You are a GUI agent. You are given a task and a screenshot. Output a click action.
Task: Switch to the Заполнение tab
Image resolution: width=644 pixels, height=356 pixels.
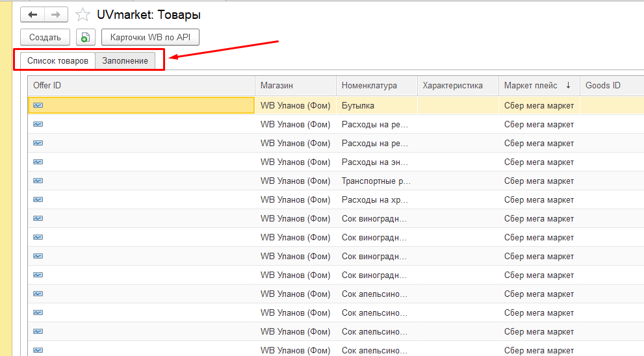click(x=125, y=61)
